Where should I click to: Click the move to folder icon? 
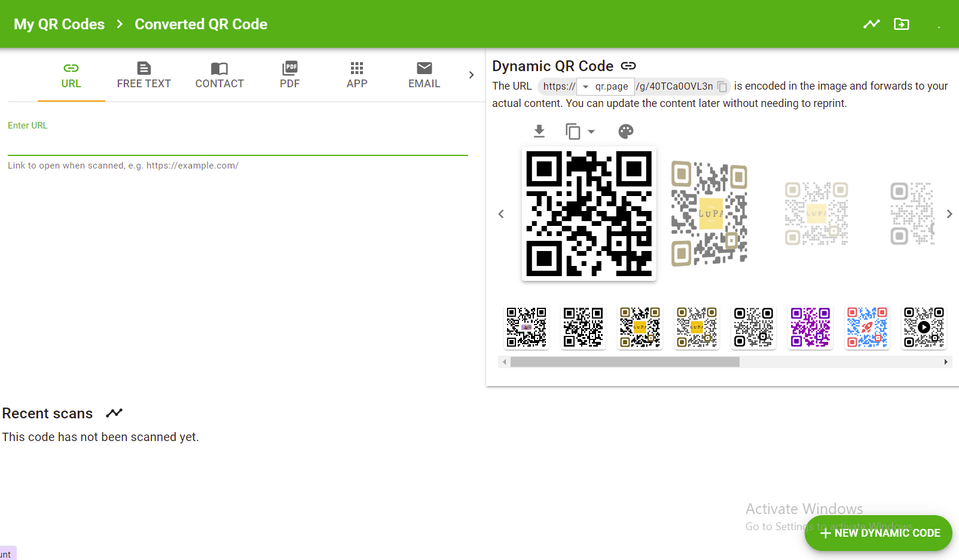coord(901,24)
